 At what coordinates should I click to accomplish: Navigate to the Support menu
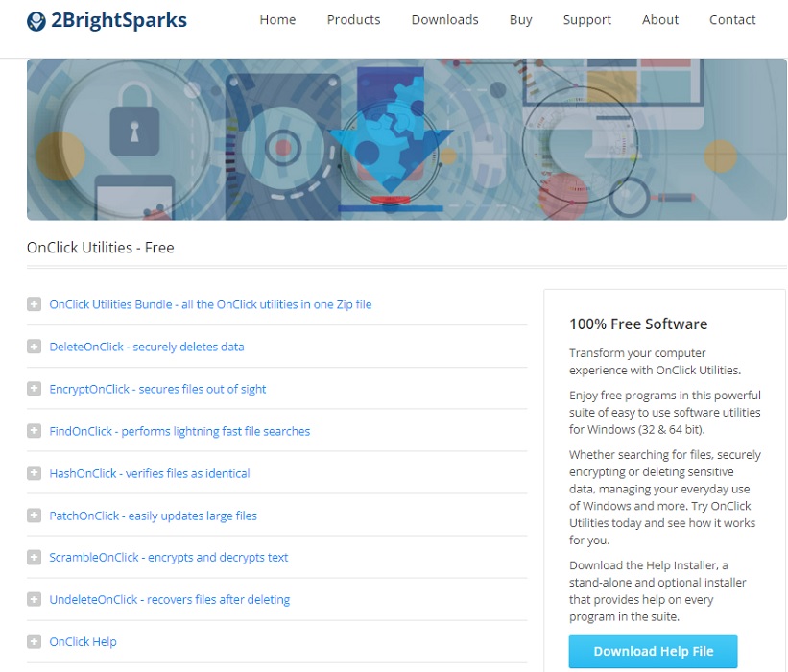[x=586, y=19]
